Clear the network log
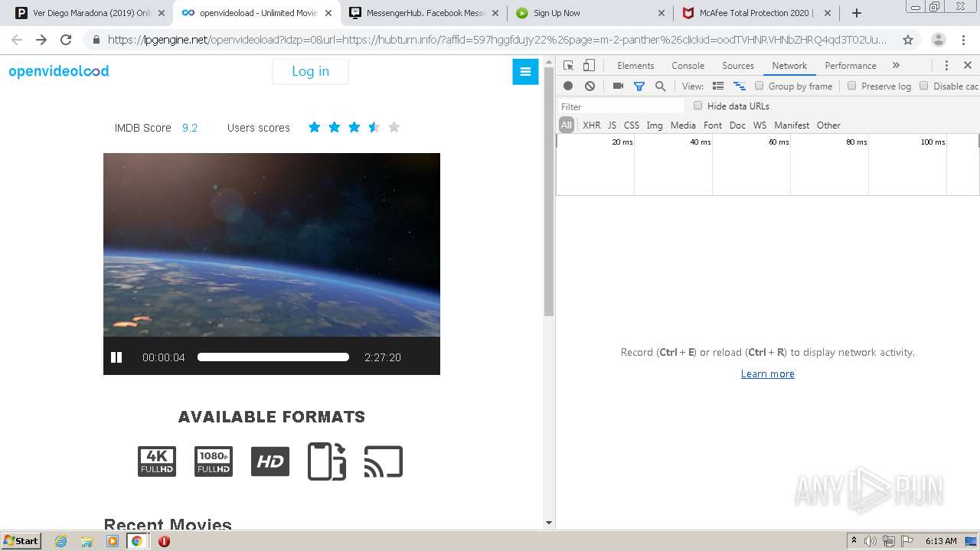 590,86
